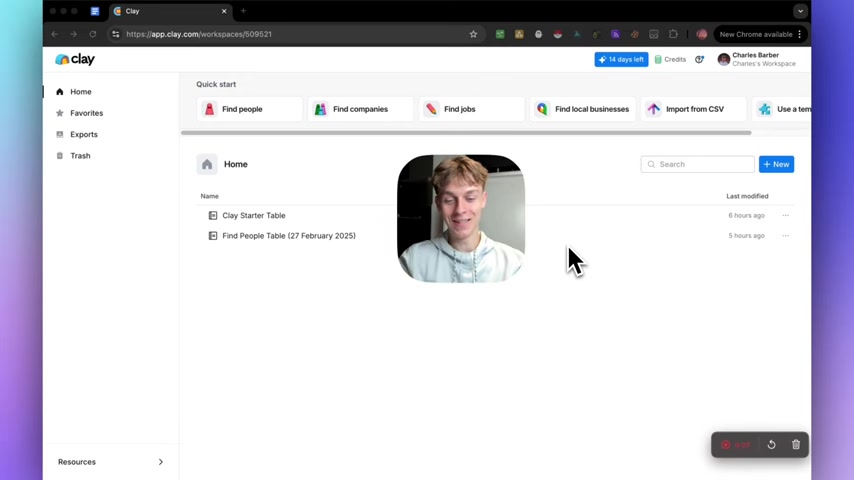Open the Clay Starter Table
The width and height of the screenshot is (854, 480).
254,215
